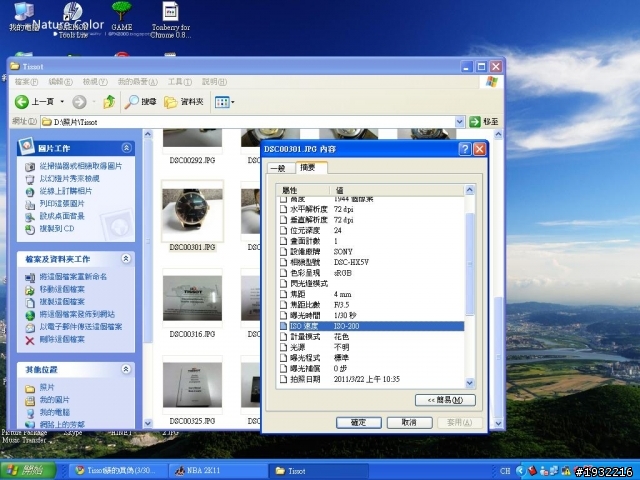Click the rename file icon
The width and height of the screenshot is (640, 480).
30,277
